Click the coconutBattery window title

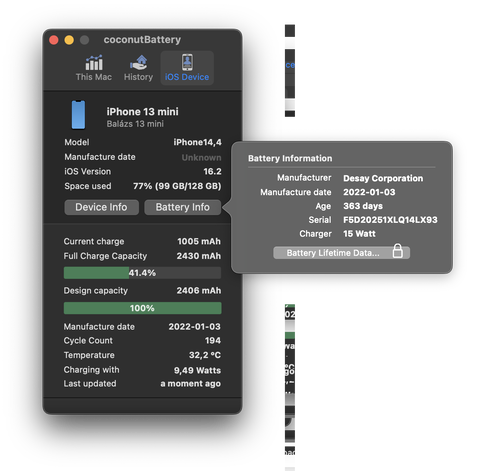click(142, 40)
